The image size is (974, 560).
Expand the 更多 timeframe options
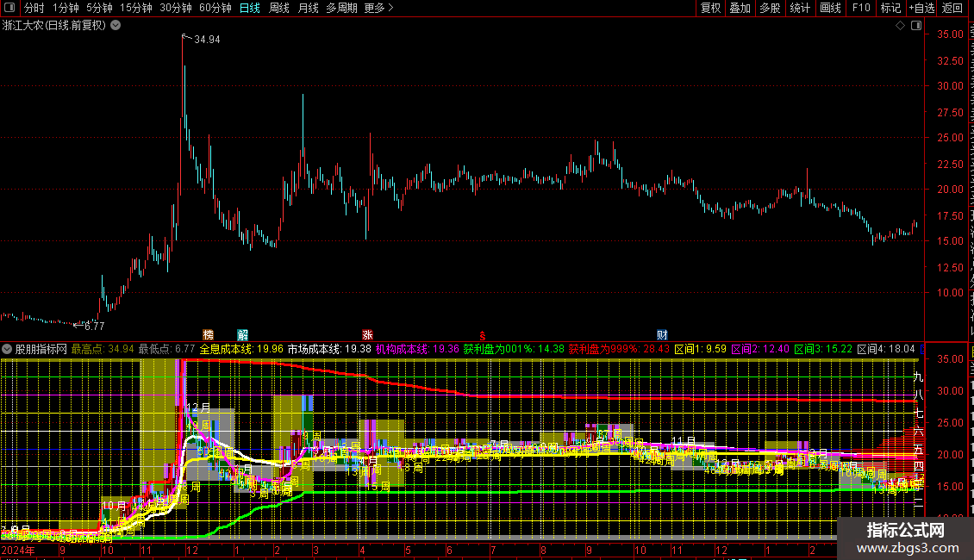[378, 9]
